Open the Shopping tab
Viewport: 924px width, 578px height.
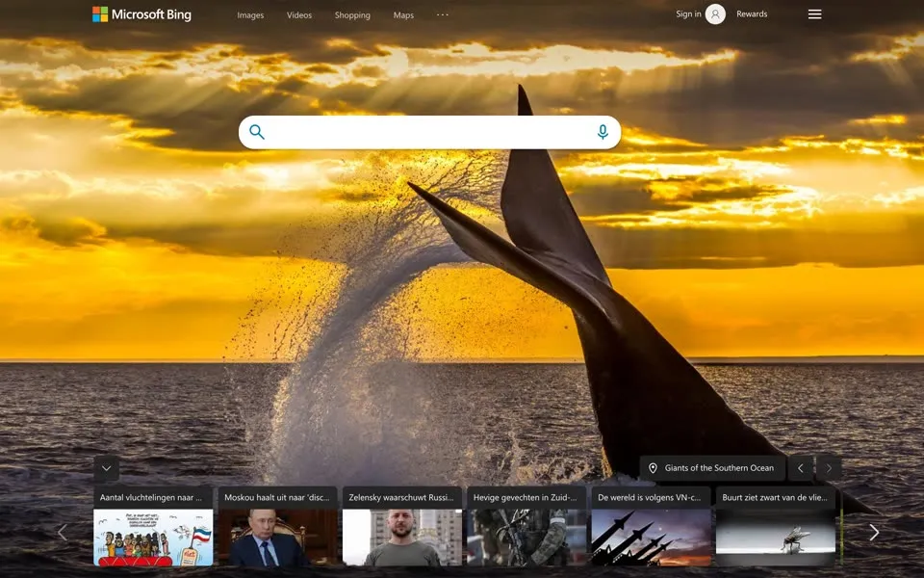(352, 15)
